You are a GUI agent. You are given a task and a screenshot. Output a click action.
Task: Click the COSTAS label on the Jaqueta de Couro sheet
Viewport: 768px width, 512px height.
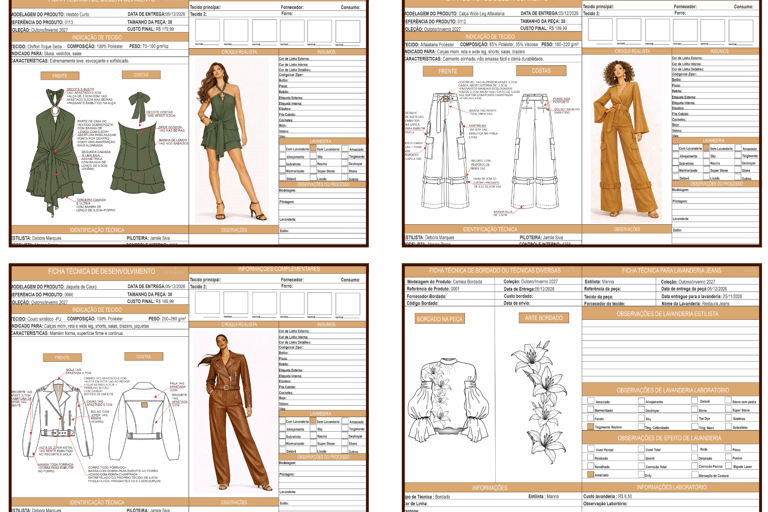pos(144,357)
